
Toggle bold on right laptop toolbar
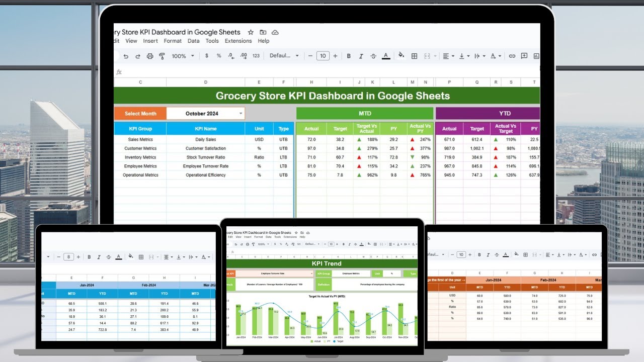(479, 255)
